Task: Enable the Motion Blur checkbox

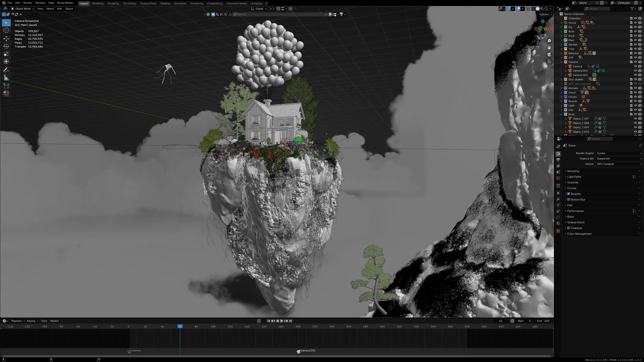Action: tap(569, 200)
